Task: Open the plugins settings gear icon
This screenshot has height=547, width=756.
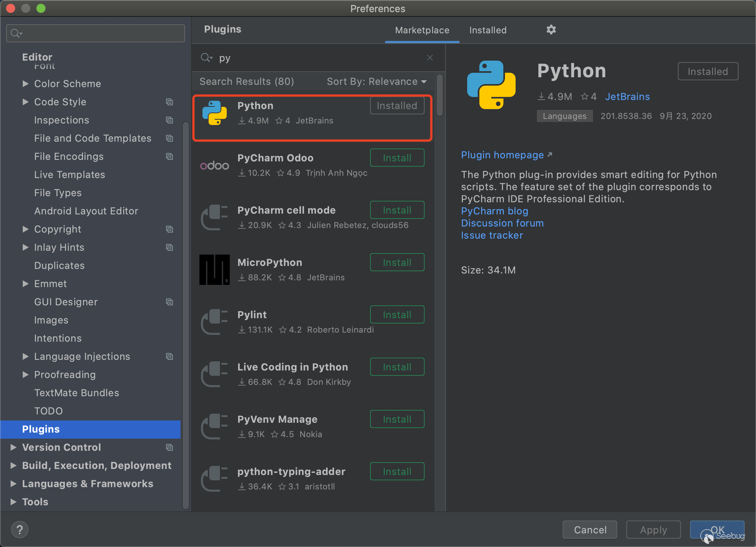Action: coord(551,30)
